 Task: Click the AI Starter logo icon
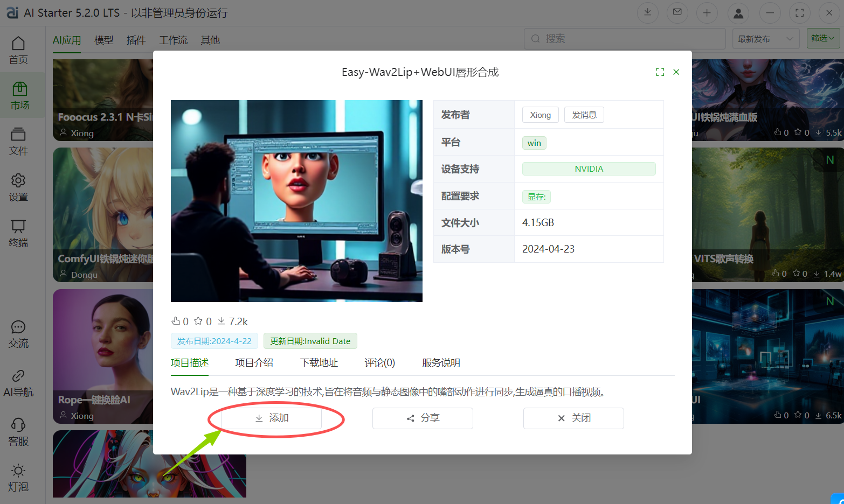pos(12,12)
